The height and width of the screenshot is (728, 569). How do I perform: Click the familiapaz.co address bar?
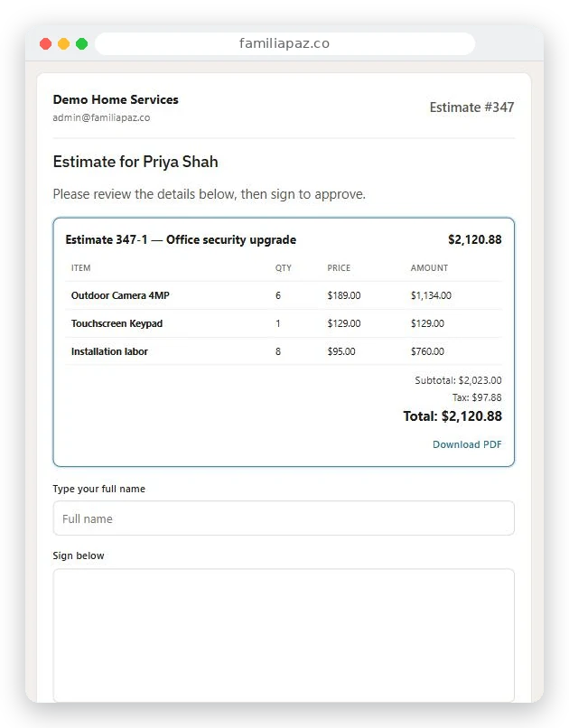[x=284, y=43]
